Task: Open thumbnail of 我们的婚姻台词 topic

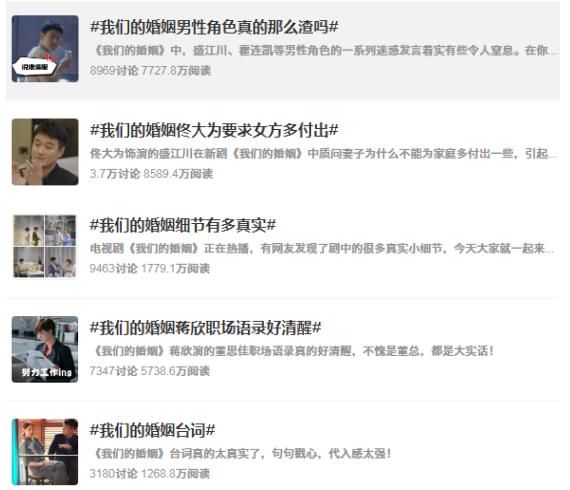Action: tap(45, 452)
